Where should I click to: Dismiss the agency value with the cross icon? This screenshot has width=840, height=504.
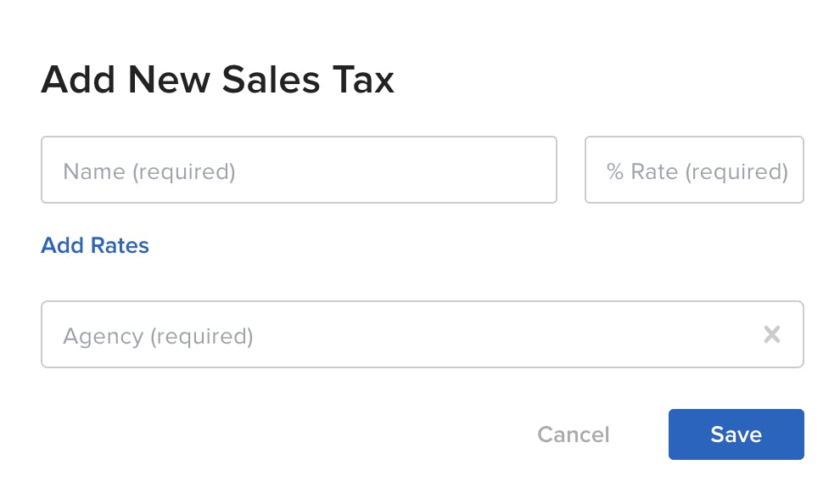click(x=772, y=334)
